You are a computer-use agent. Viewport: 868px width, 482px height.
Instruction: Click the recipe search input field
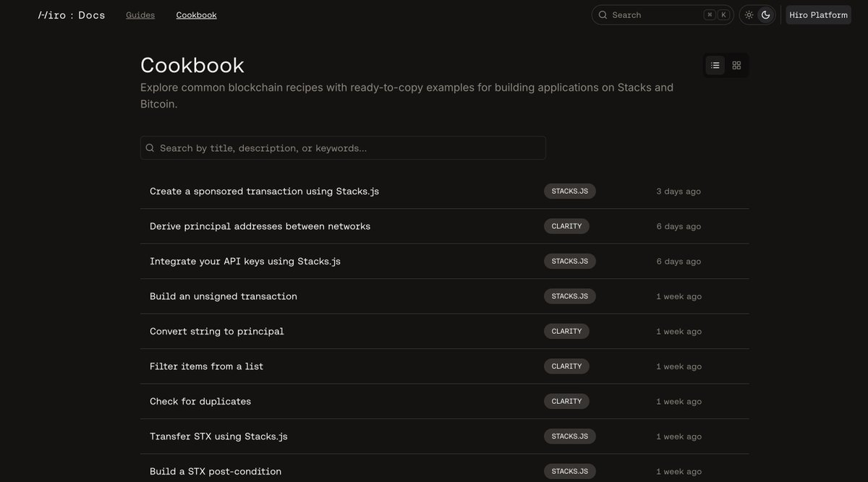[343, 147]
